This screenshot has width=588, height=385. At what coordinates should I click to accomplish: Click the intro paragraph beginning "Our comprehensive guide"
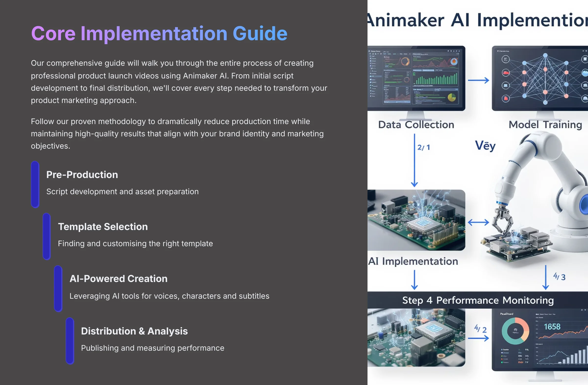coord(179,82)
